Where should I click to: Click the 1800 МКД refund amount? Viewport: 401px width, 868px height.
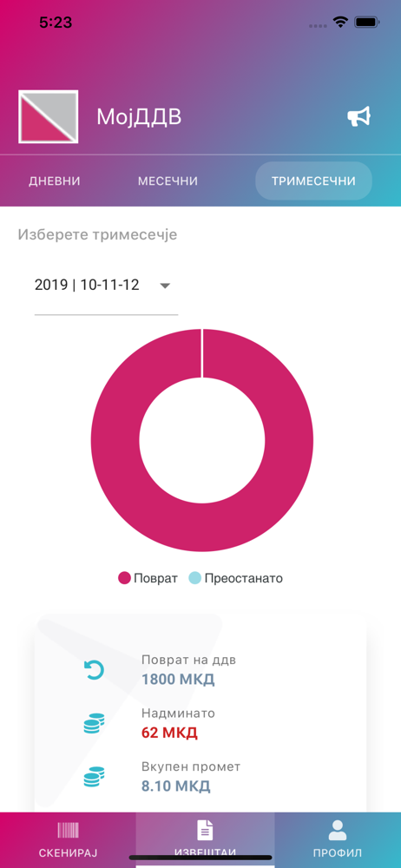(x=178, y=680)
